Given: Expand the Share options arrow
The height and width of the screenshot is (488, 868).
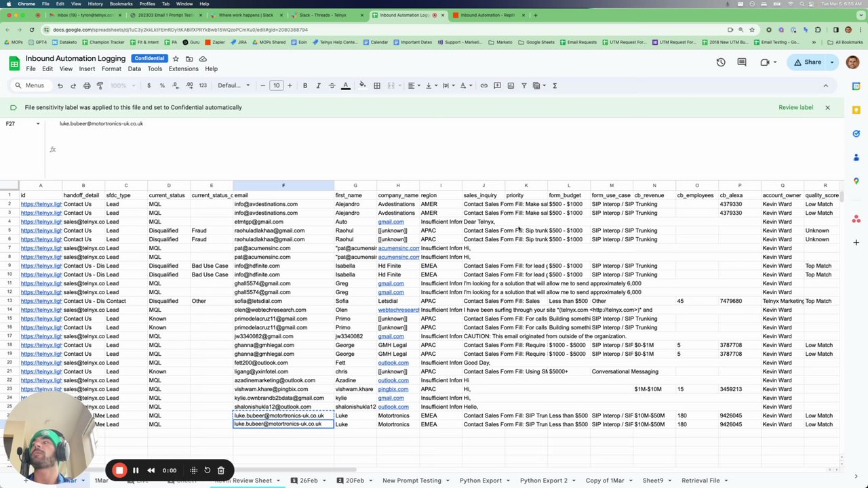Looking at the screenshot, I should tap(832, 62).
